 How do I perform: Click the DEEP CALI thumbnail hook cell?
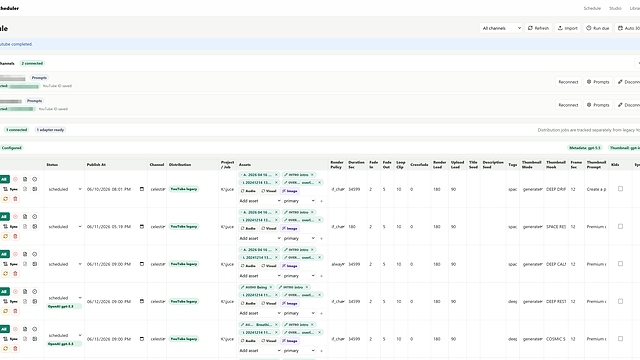click(556, 264)
